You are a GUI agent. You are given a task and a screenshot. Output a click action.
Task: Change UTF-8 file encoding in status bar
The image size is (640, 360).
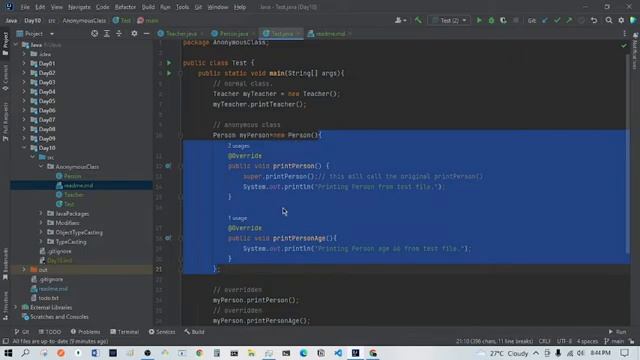pyautogui.click(x=564, y=341)
